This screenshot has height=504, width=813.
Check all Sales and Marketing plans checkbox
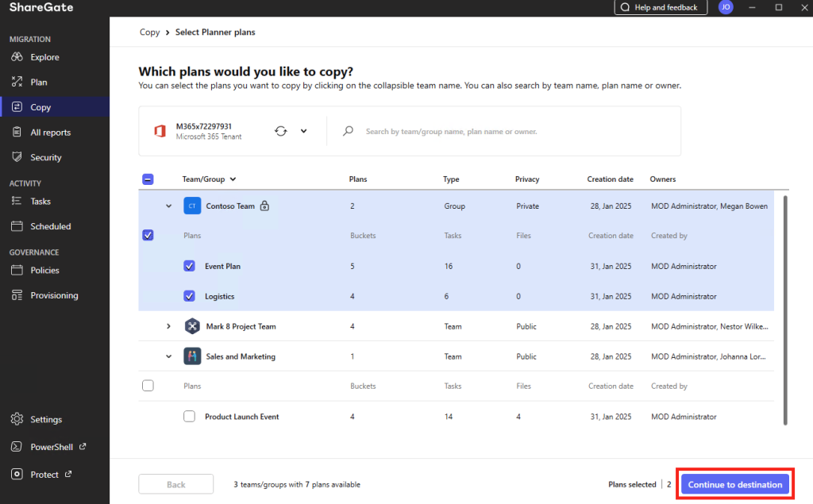[148, 385]
